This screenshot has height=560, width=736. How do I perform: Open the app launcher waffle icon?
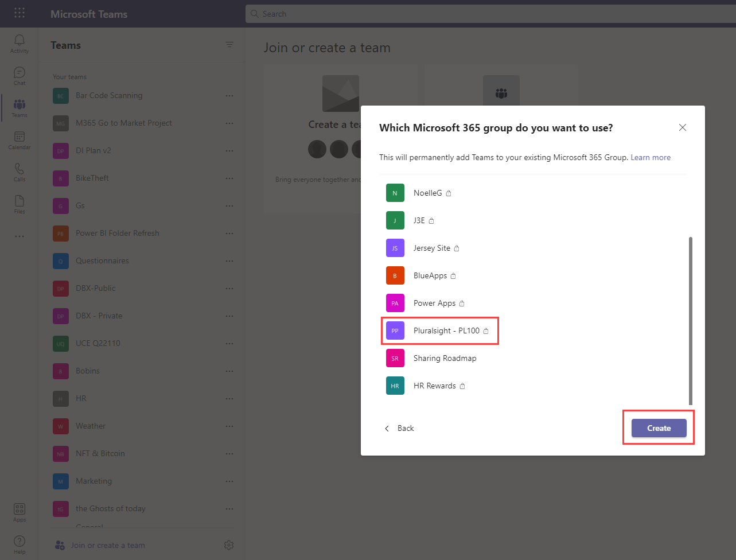(x=20, y=13)
